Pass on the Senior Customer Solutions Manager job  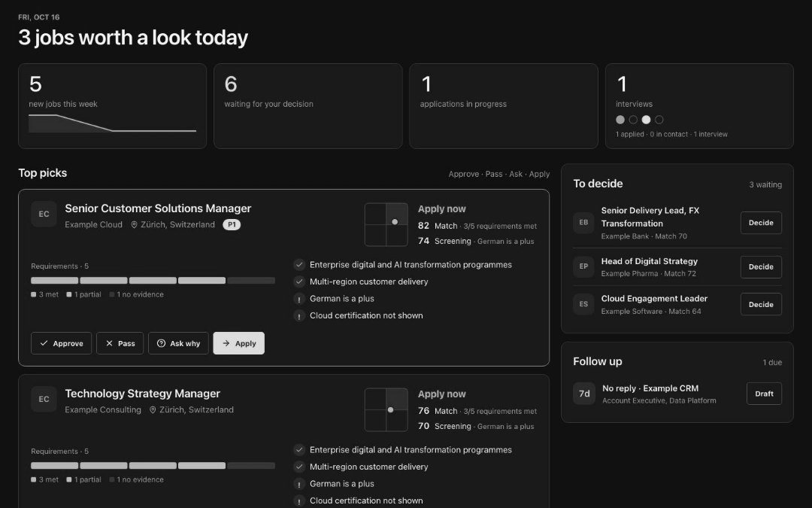pos(120,343)
